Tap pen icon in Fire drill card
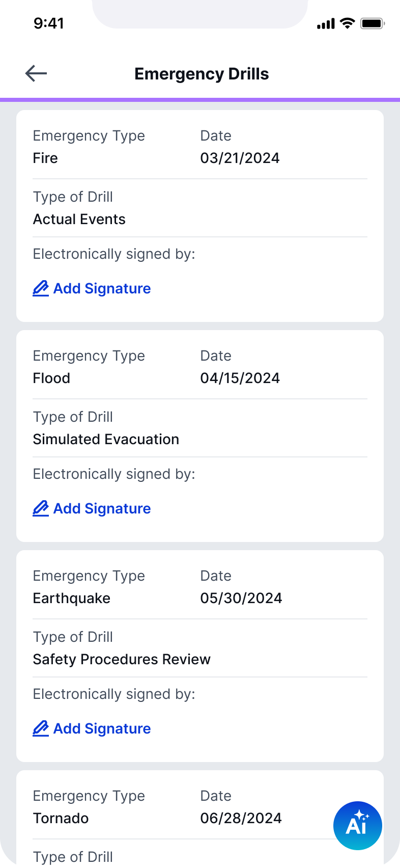The width and height of the screenshot is (400, 868). coord(41,288)
